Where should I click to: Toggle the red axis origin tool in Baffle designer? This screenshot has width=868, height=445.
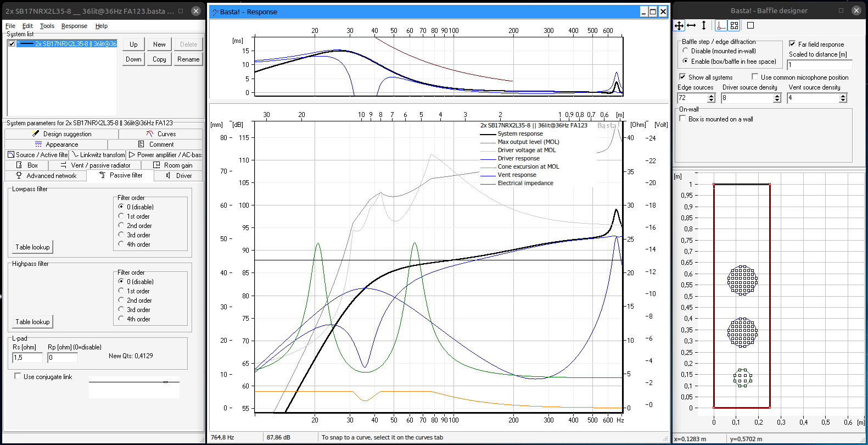tap(721, 25)
